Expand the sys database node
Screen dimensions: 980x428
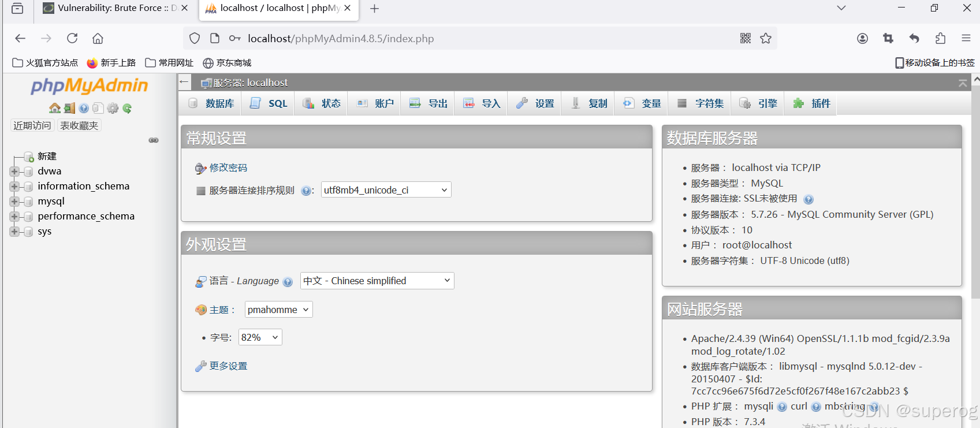tap(14, 232)
